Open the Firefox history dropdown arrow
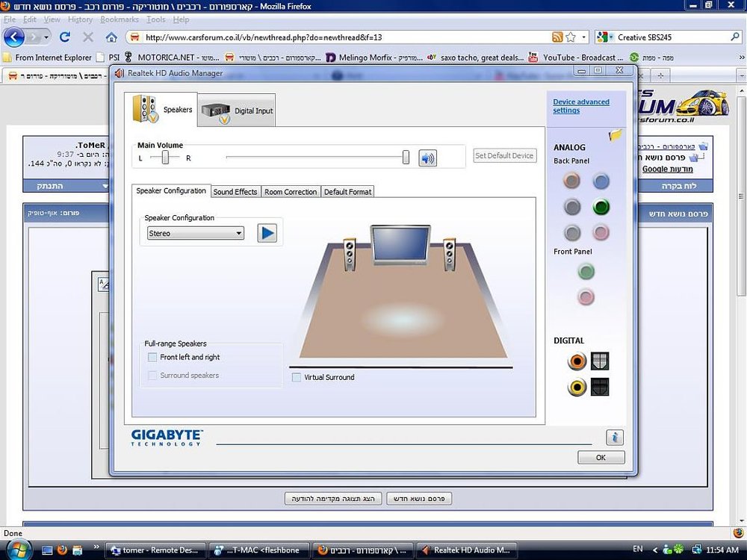 [x=46, y=37]
